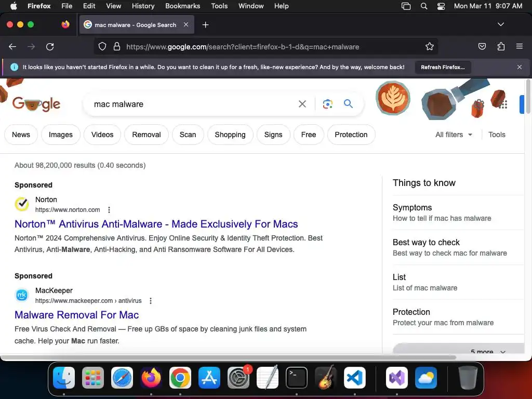Filter results by News

pos(21,135)
